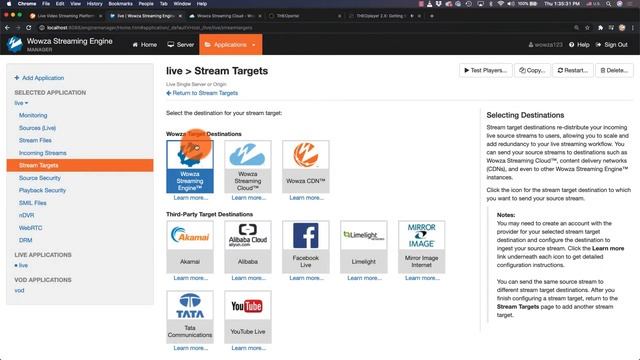Switch to the Live Video Streaming Platform tab

click(65, 16)
